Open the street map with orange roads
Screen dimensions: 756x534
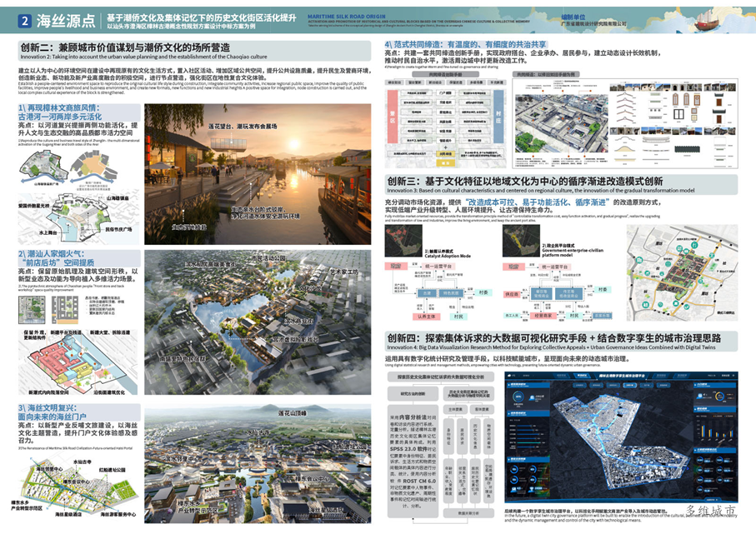(682, 272)
